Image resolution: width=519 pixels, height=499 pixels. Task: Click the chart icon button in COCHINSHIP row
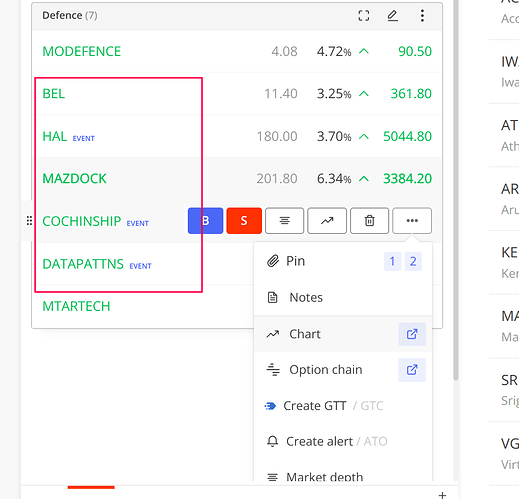[327, 221]
